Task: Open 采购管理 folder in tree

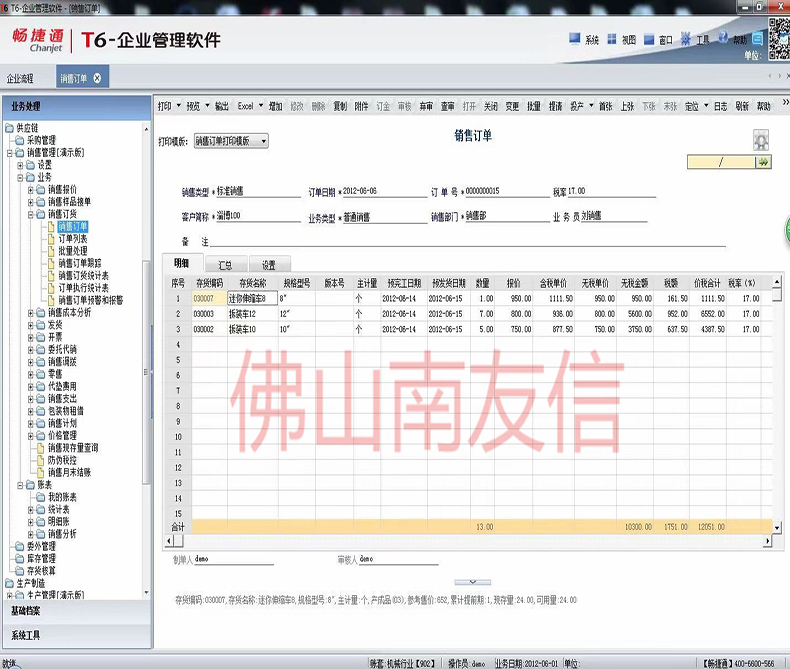Action: [x=41, y=140]
